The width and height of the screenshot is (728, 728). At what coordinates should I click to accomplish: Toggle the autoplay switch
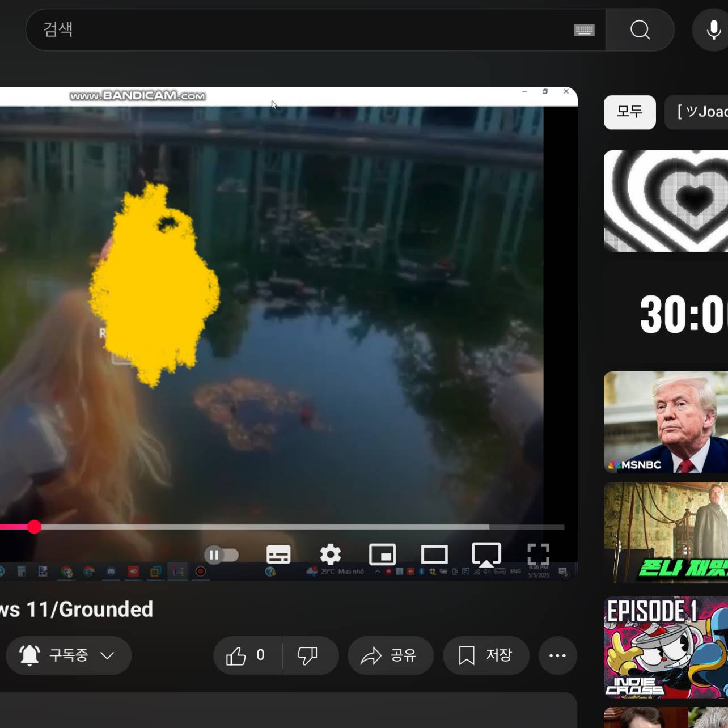click(221, 555)
